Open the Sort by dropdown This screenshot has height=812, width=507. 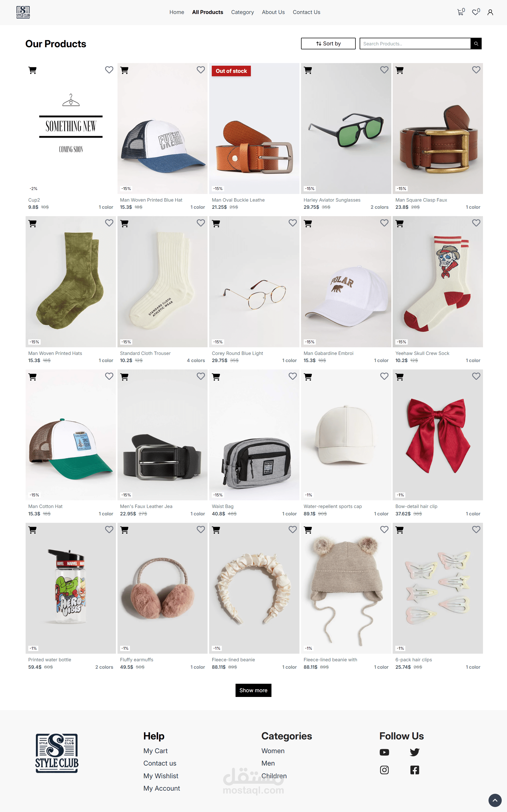[328, 44]
